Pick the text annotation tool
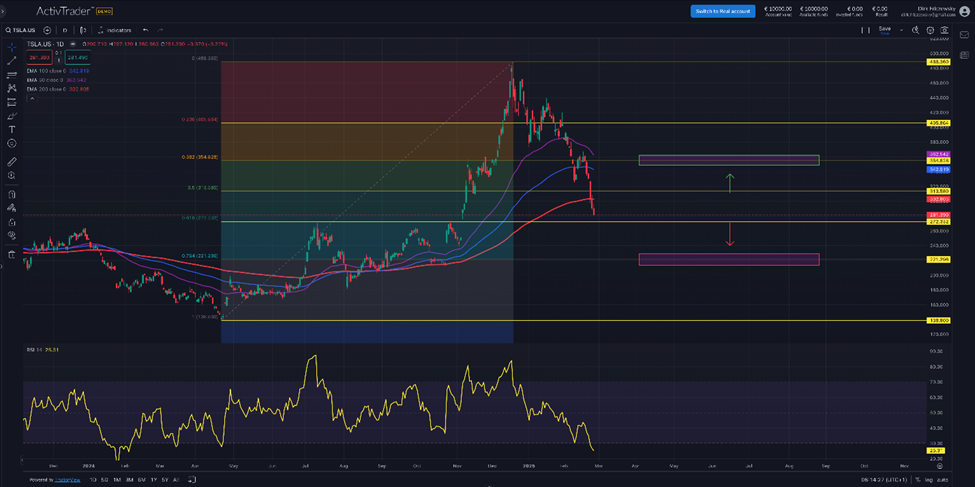 point(12,130)
